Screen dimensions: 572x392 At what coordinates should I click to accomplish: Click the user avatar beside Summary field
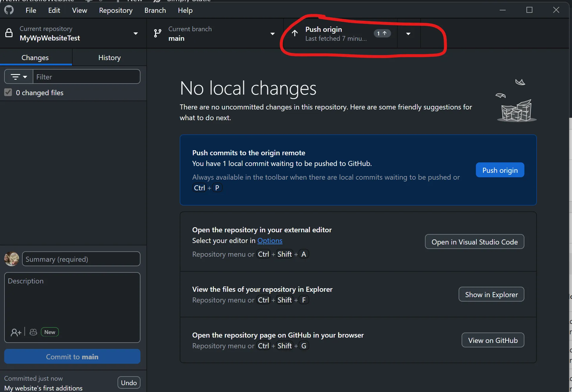click(x=12, y=259)
